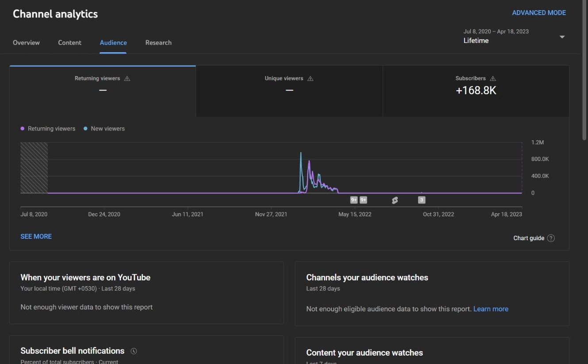
Task: Click the Shorts icon timeline marker
Action: (395, 200)
